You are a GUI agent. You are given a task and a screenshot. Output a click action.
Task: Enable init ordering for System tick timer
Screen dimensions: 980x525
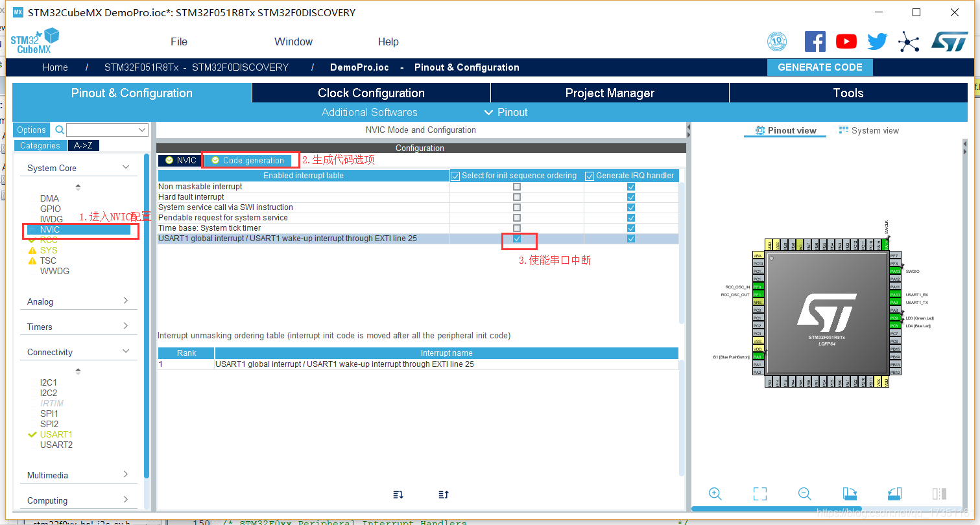[x=517, y=228]
